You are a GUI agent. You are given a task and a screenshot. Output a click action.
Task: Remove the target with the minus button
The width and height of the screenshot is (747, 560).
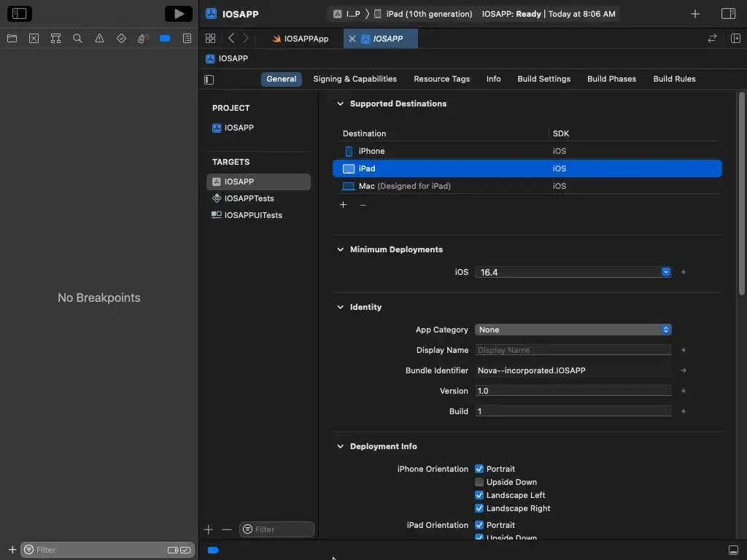[227, 529]
